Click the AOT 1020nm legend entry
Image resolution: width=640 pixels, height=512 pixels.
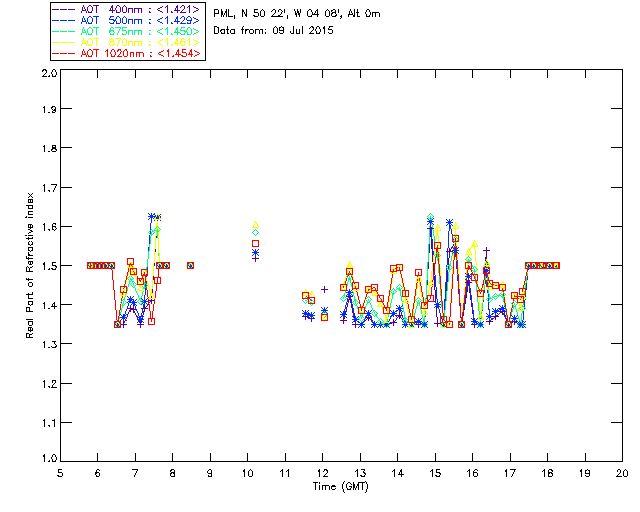[x=127, y=53]
